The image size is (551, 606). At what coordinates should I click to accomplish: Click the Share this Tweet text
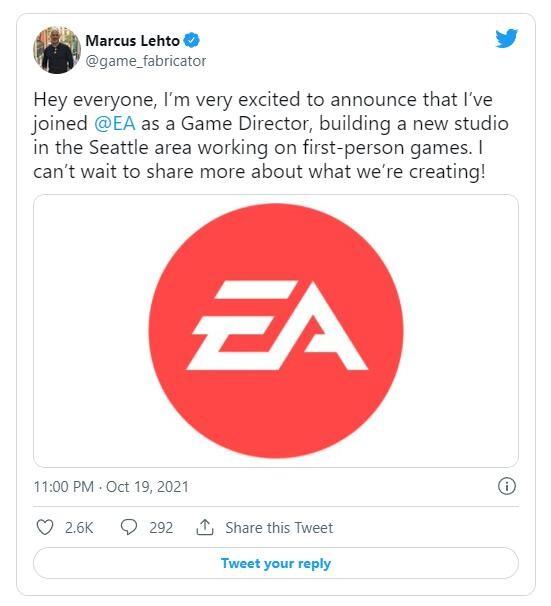[279, 528]
